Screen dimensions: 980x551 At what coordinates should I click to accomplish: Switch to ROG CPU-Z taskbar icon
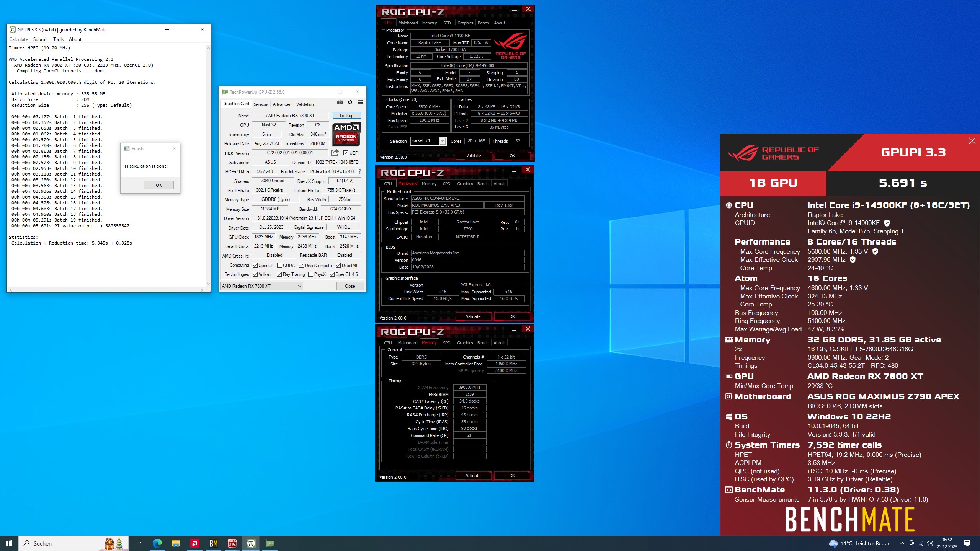tap(232, 543)
